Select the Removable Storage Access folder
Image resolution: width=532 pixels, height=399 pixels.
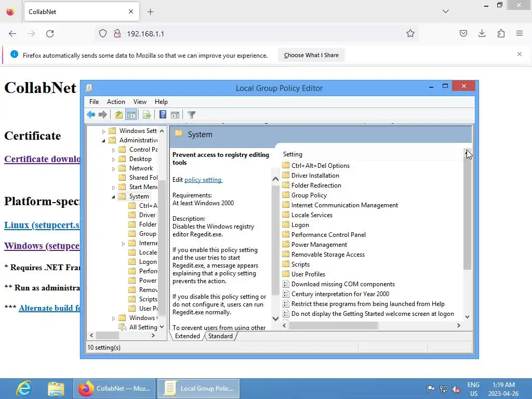(328, 255)
